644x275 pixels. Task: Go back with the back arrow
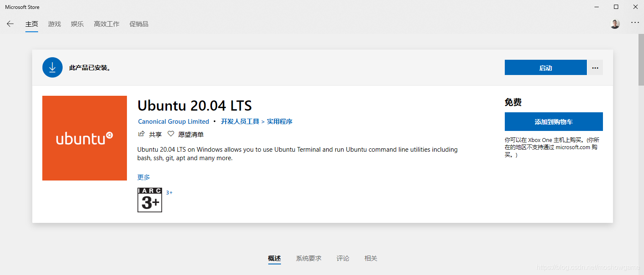(x=10, y=24)
